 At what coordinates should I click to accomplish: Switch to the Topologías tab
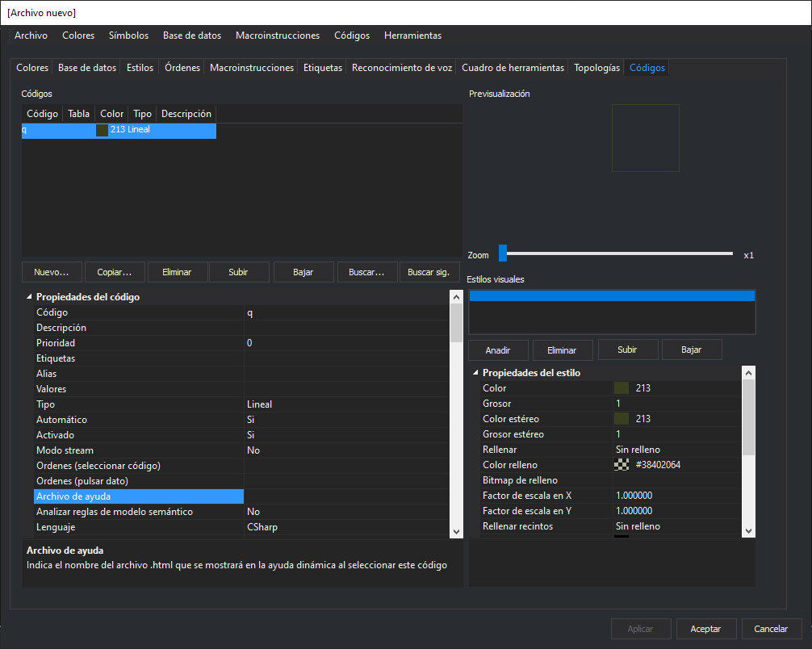[x=596, y=68]
